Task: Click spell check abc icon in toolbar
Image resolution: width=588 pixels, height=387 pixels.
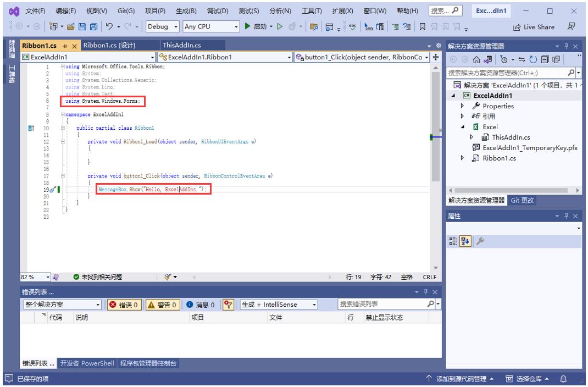Action: [352, 26]
